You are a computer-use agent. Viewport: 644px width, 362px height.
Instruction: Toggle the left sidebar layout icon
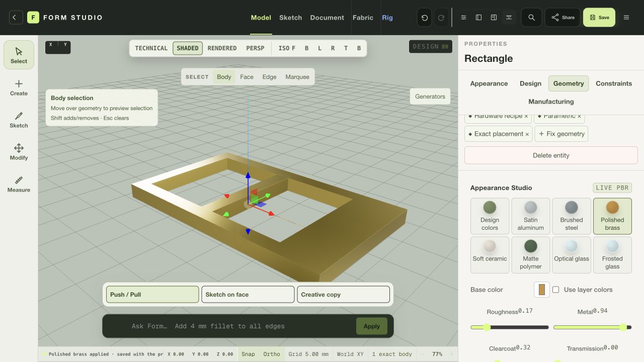[479, 18]
